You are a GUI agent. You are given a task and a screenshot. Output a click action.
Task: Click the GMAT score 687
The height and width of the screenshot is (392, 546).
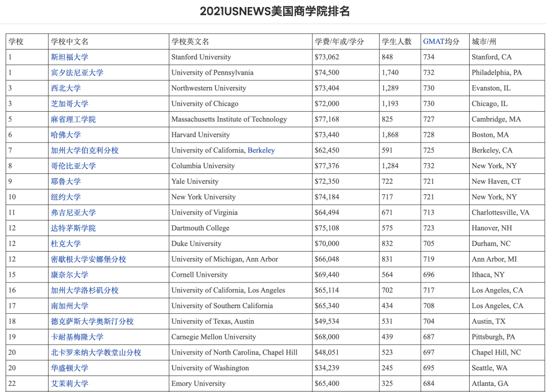[429, 337]
